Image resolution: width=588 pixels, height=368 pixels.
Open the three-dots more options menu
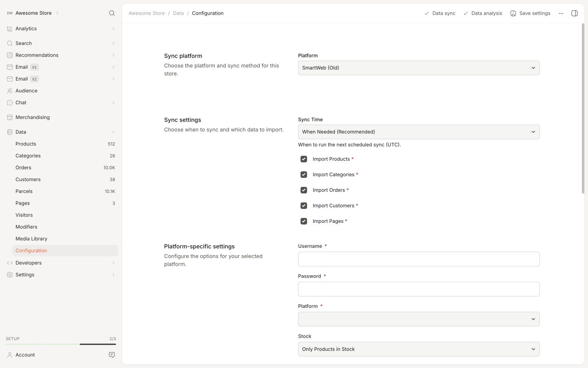[x=561, y=13]
